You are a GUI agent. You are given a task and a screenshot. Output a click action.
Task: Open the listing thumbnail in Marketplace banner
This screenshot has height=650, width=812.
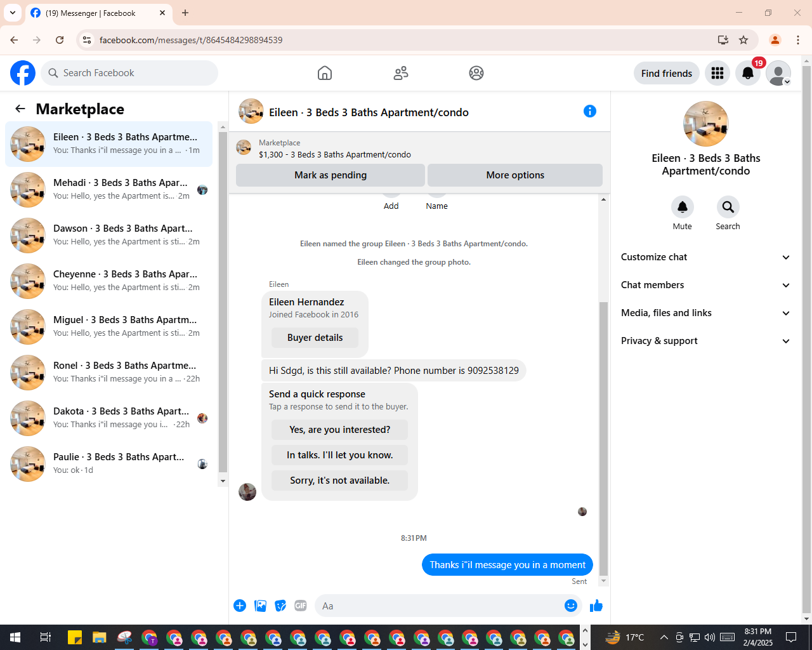click(x=244, y=147)
